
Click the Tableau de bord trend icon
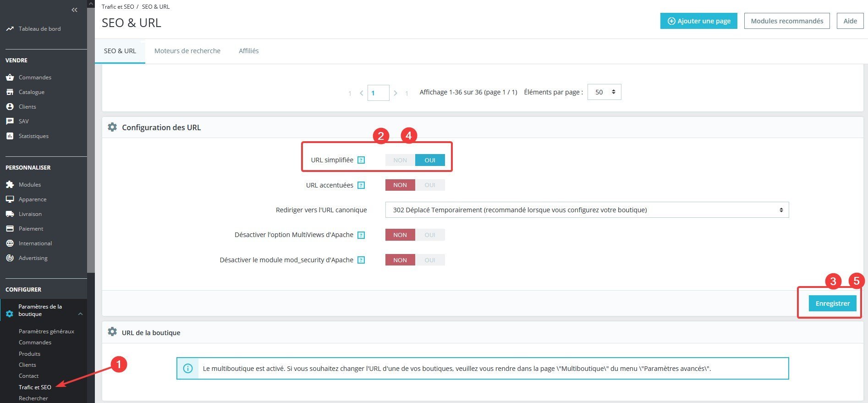point(10,29)
